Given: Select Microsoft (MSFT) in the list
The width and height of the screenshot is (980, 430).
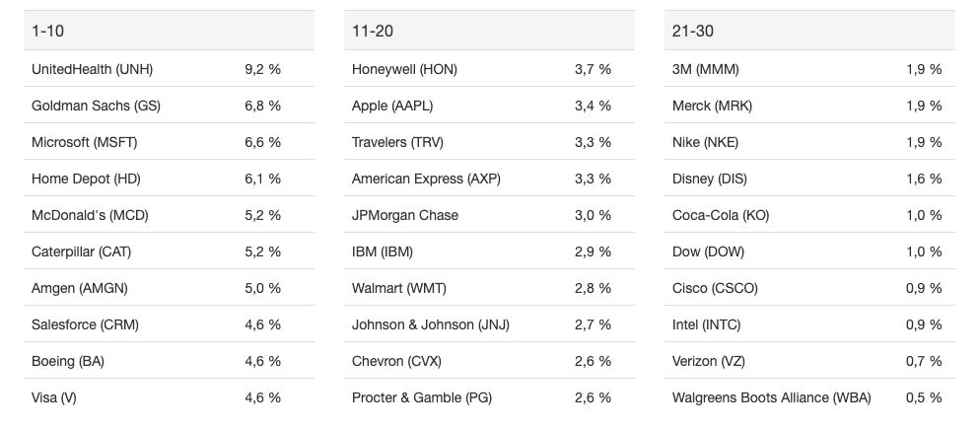Looking at the screenshot, I should [84, 142].
